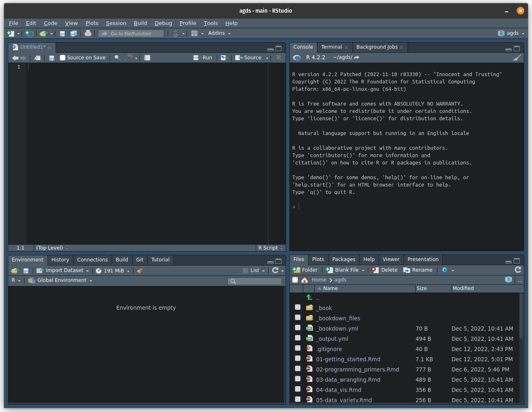Image resolution: width=532 pixels, height=412 pixels.
Task: Click the compile report notebook icon
Action: 147,58
